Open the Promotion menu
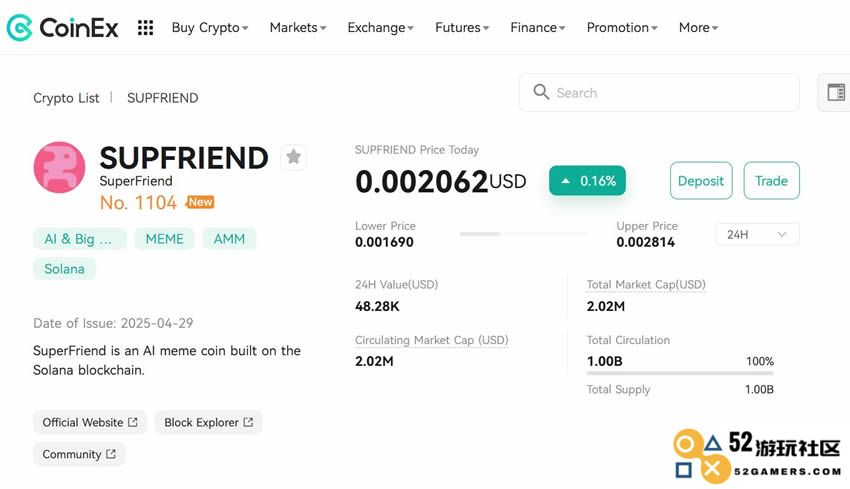Viewport: 850px width, 489px height. click(x=622, y=28)
